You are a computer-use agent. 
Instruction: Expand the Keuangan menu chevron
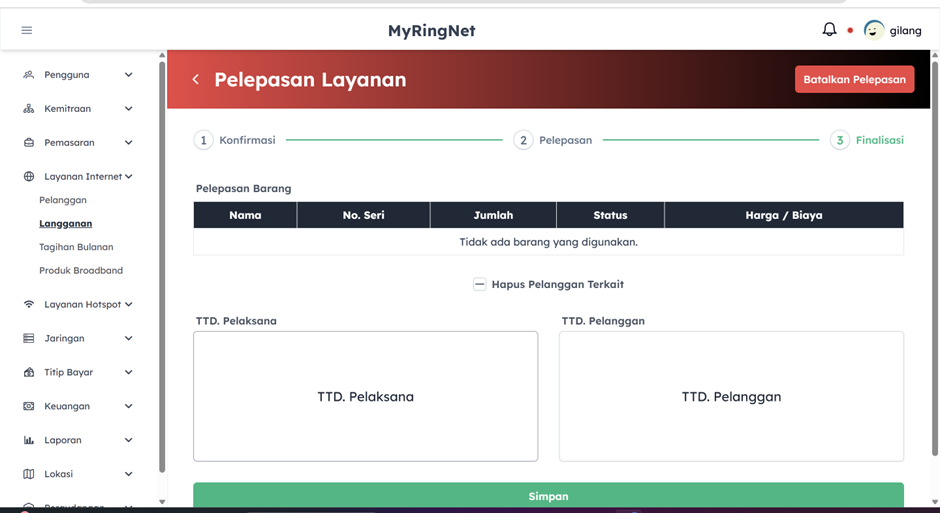[128, 406]
